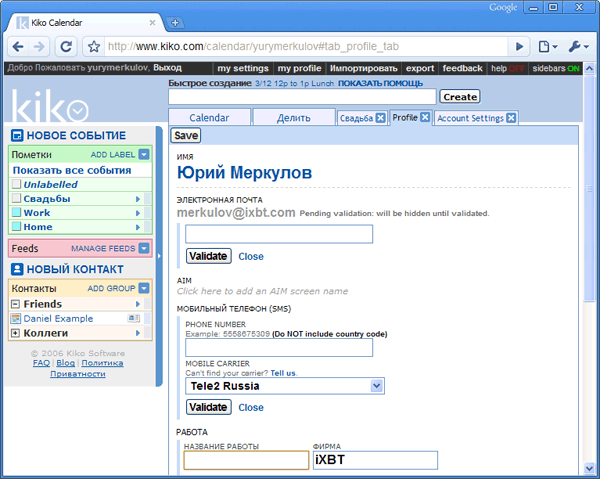
Task: Click the Выход logout link
Action: [167, 68]
